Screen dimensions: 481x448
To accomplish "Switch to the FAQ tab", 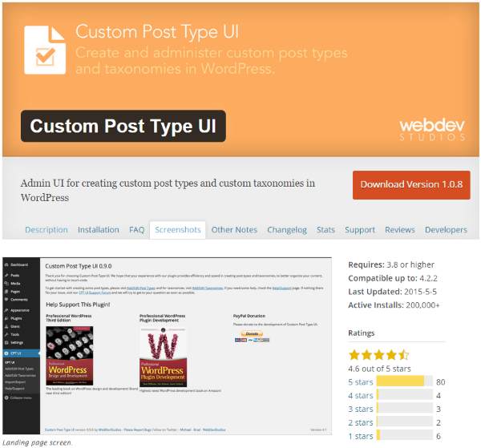I will click(136, 230).
